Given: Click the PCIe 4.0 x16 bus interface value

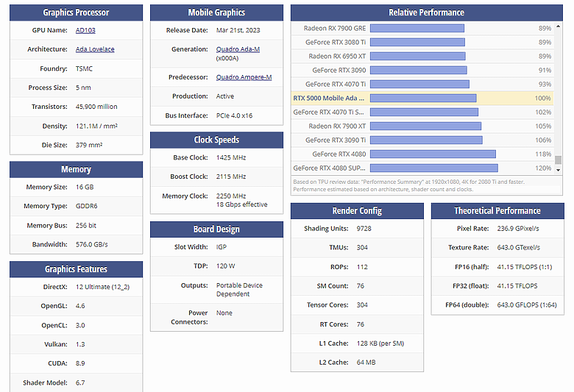Looking at the screenshot, I should pos(234,115).
